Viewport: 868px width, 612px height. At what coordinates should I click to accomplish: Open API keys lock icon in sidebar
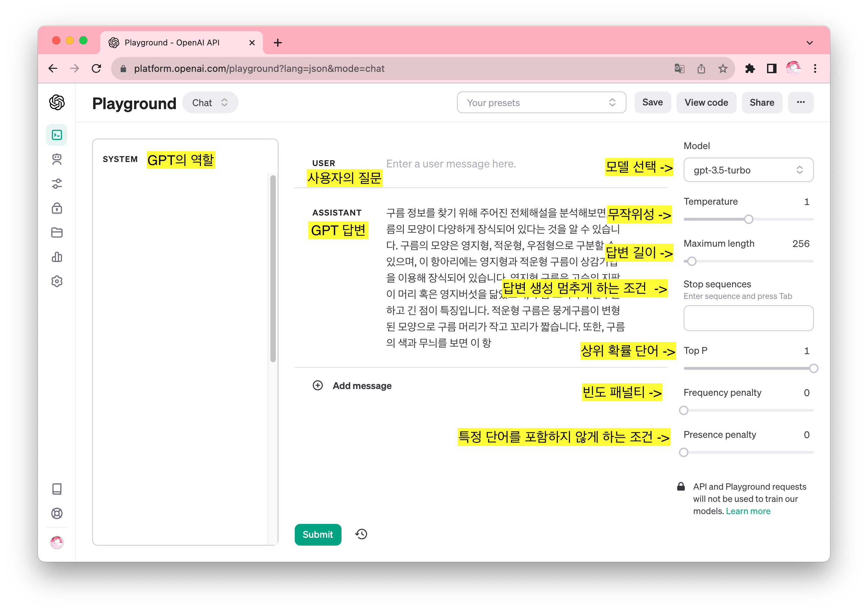(x=57, y=208)
